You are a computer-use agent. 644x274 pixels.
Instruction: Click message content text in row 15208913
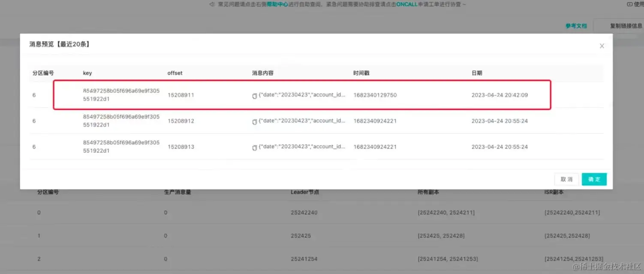302,147
